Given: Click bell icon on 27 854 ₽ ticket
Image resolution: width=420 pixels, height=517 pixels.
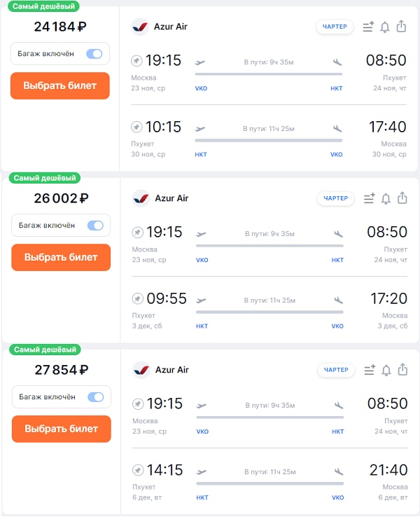Looking at the screenshot, I should 386,370.
